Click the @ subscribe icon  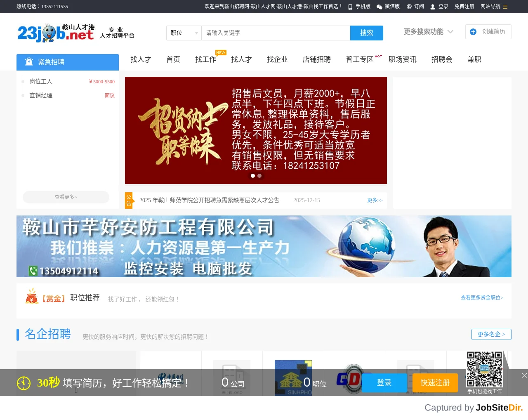coord(409,7)
